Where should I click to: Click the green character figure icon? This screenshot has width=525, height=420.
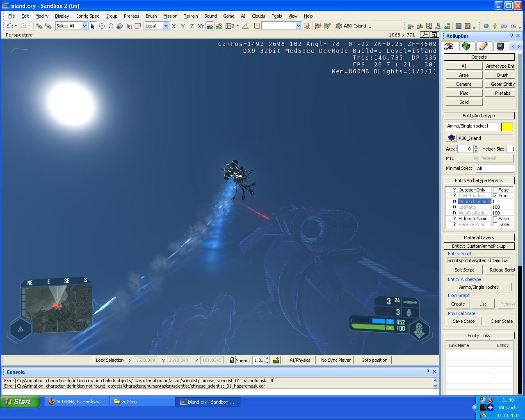pyautogui.click(x=495, y=26)
